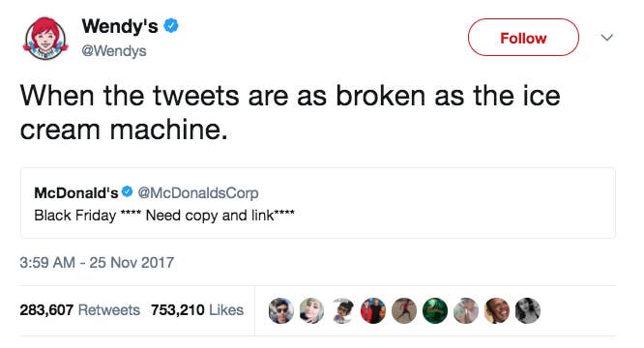Open the last grayscale liker avatar
The image size is (644, 348).
[527, 310]
